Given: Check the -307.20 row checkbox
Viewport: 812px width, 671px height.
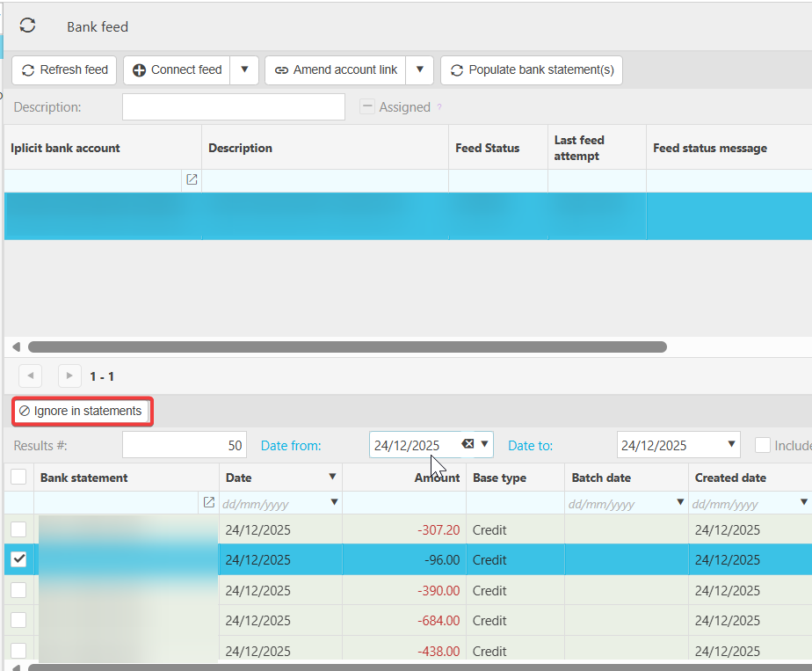Looking at the screenshot, I should (18, 529).
